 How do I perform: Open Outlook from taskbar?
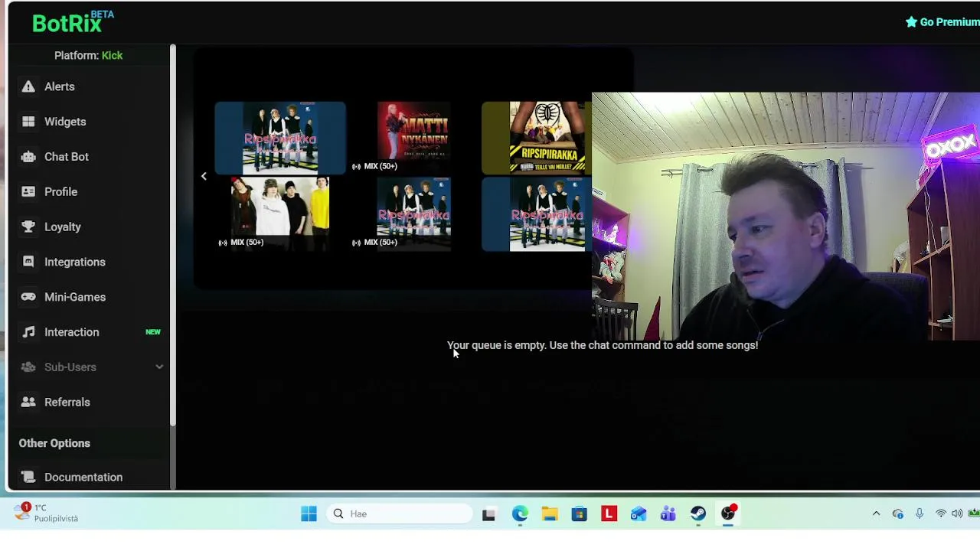pyautogui.click(x=639, y=514)
